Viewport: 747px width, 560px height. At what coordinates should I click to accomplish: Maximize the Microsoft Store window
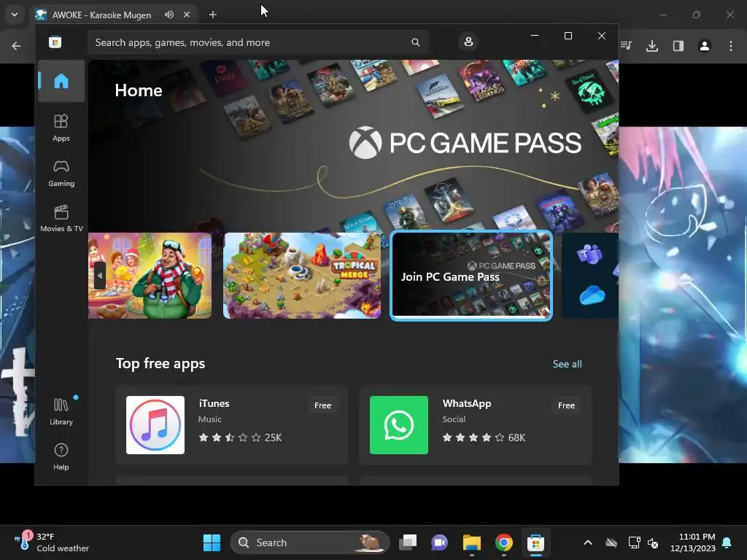(568, 36)
